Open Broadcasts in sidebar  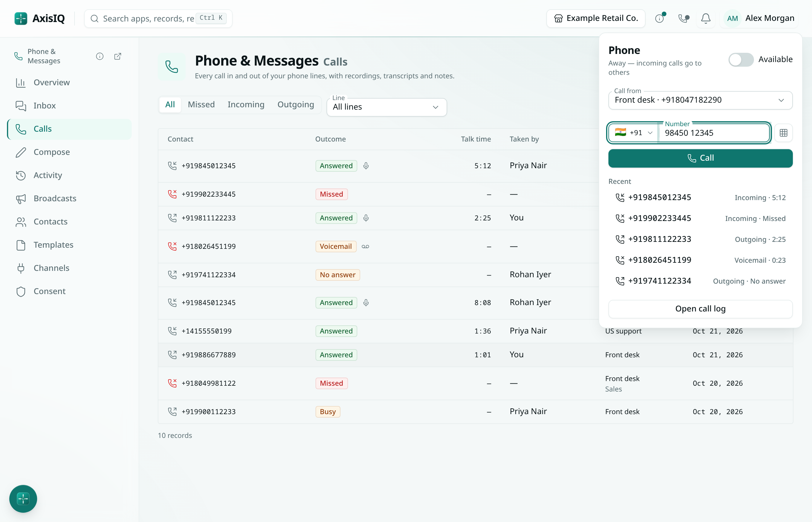[x=69, y=198]
